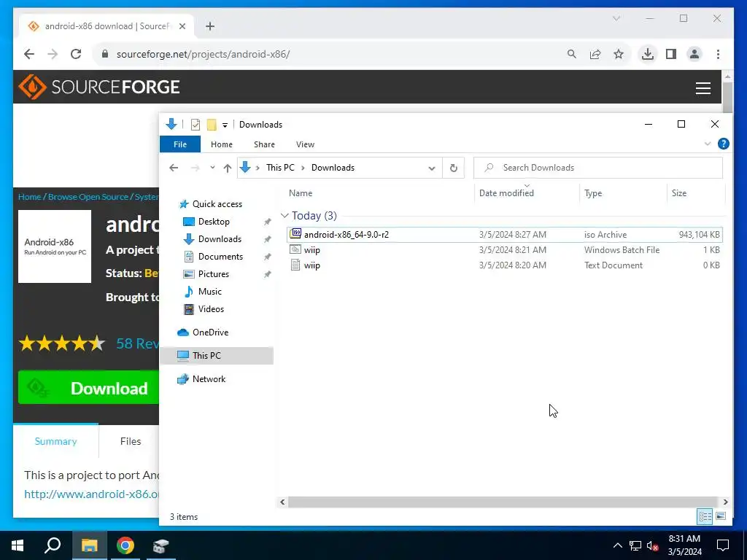The image size is (747, 560).
Task: Open Chrome side panel icon
Action: 671,54
